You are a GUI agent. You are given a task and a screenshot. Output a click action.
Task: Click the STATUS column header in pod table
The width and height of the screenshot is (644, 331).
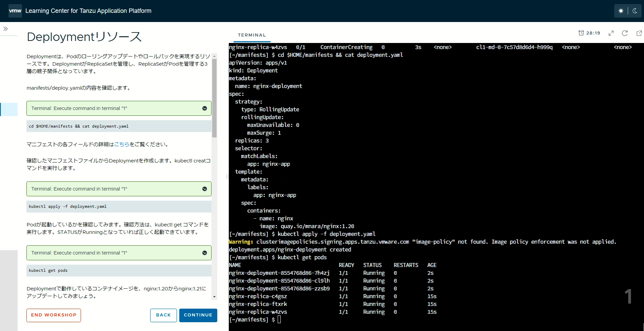(x=373, y=265)
